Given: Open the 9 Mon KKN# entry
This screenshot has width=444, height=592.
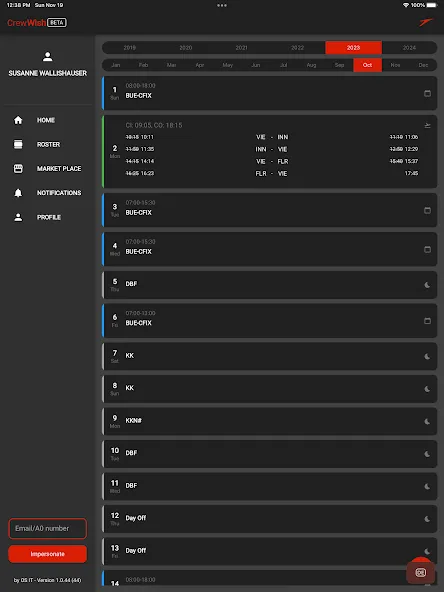Looking at the screenshot, I should [x=270, y=421].
